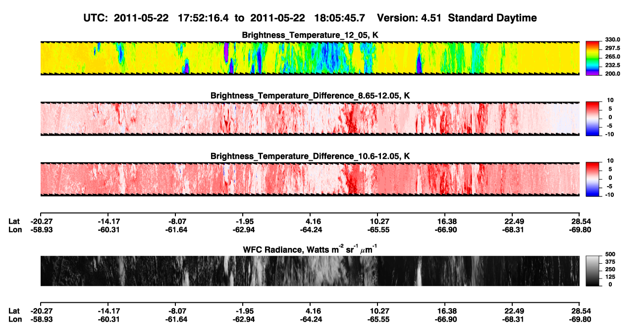This screenshot has width=644, height=330.
Task: Click the '265.0' colorbar tick label
Action: click(613, 56)
